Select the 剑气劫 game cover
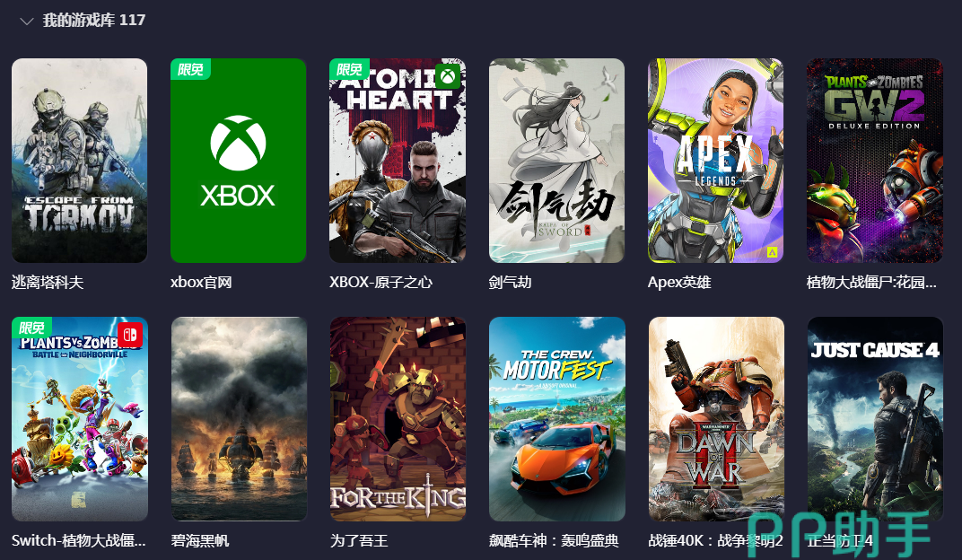The image size is (962, 560). click(x=556, y=161)
